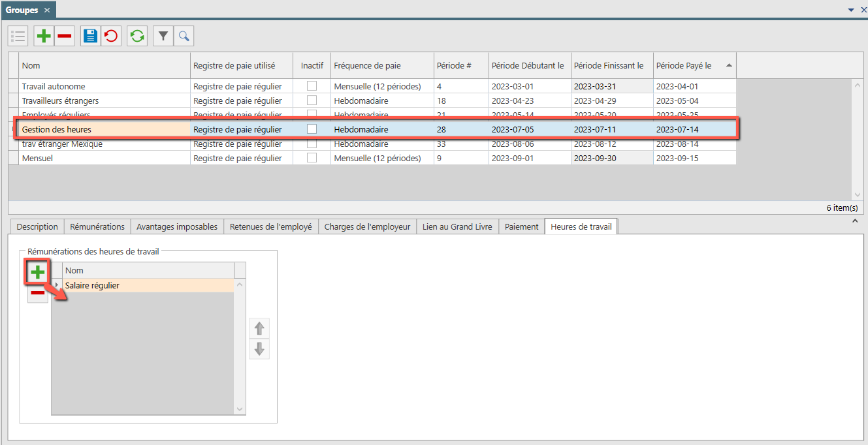The image size is (868, 445).
Task: Delete group using red minus toolbar icon
Action: tap(65, 36)
